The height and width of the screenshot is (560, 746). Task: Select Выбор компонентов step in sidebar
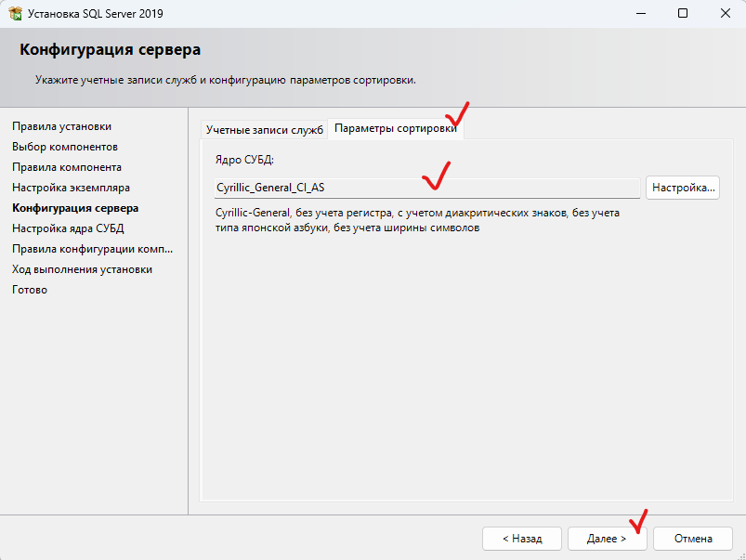pos(65,147)
